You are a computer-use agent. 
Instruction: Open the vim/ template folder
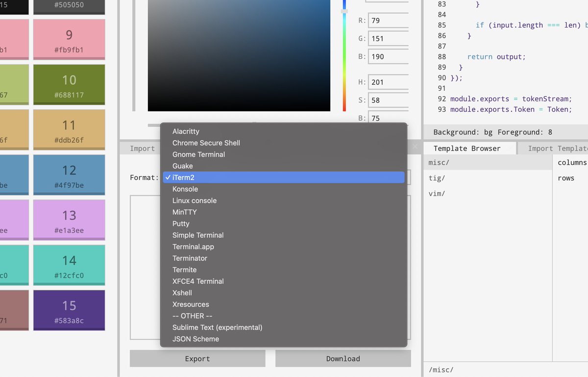click(x=488, y=194)
